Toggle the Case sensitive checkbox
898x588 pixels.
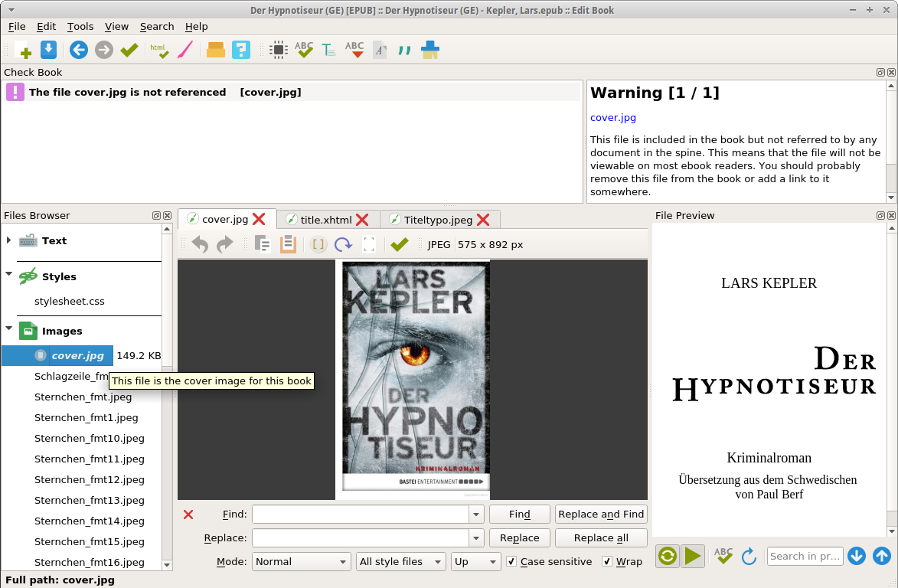click(x=512, y=562)
